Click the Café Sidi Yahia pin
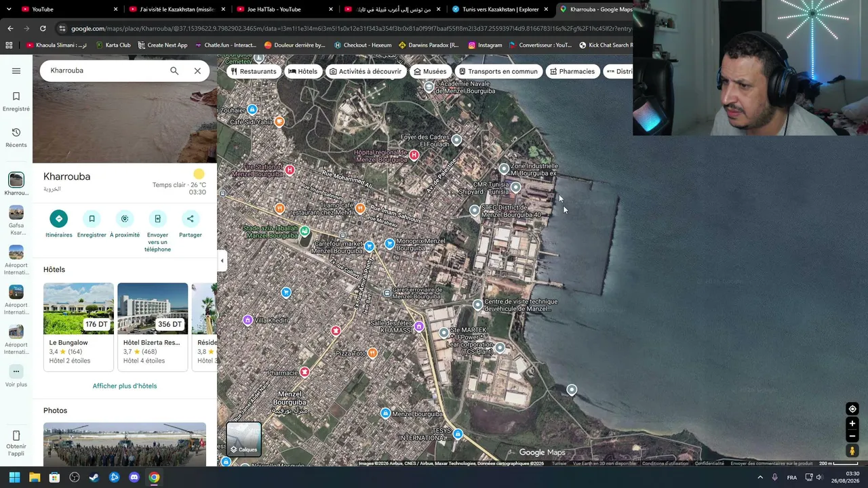The height and width of the screenshot is (488, 868). pyautogui.click(x=279, y=121)
